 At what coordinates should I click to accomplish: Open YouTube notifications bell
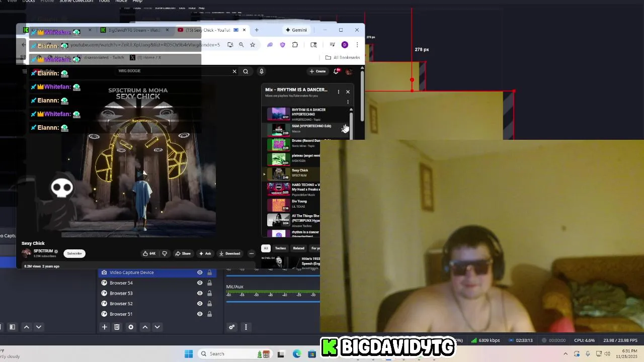tap(336, 71)
